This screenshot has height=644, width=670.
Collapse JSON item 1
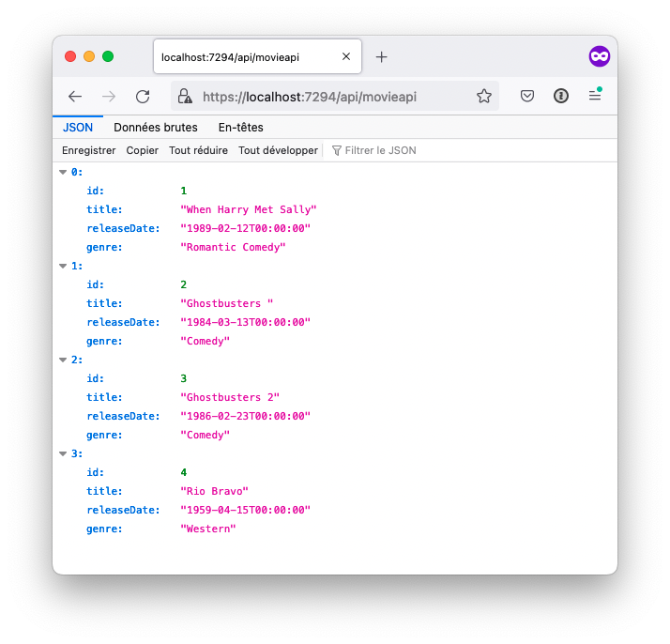[x=63, y=267]
